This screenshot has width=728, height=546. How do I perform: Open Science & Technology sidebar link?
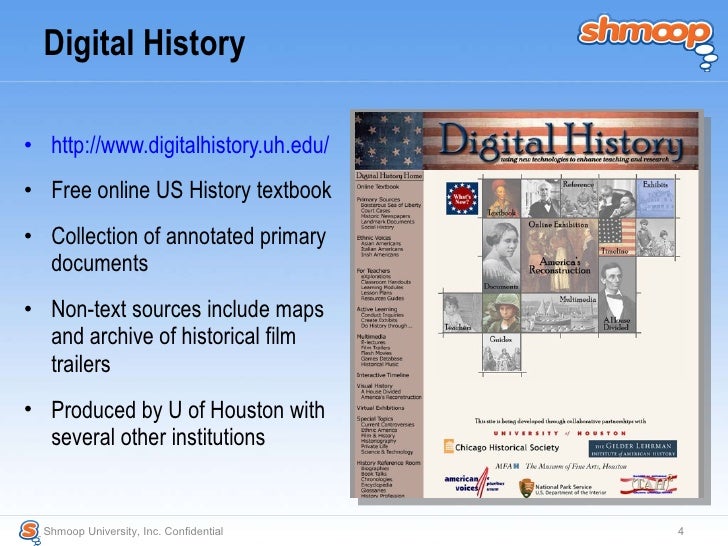tap(387, 452)
